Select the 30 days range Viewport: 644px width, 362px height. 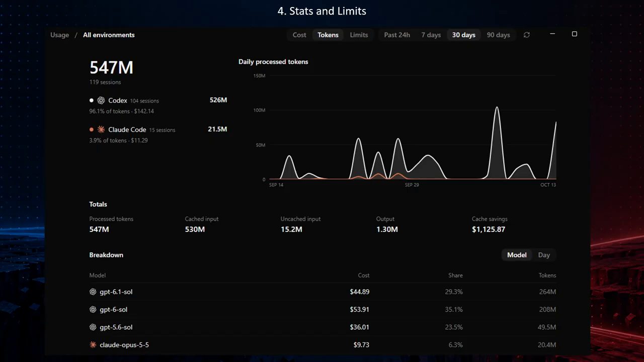click(463, 35)
